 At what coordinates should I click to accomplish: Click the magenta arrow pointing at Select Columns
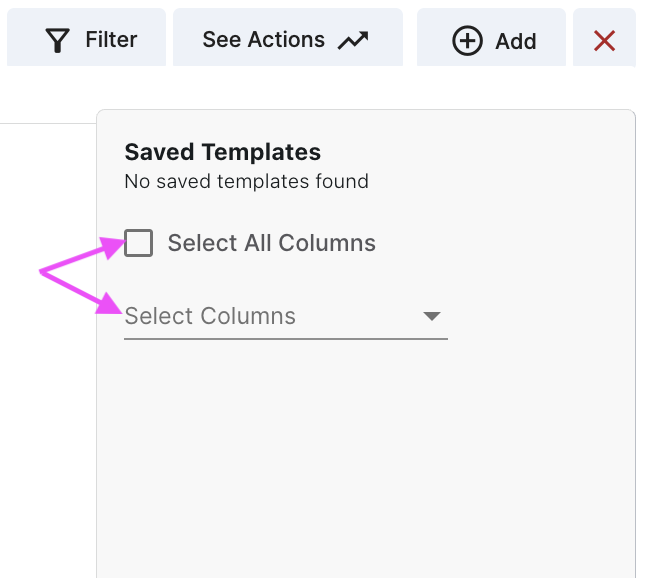coord(80,290)
